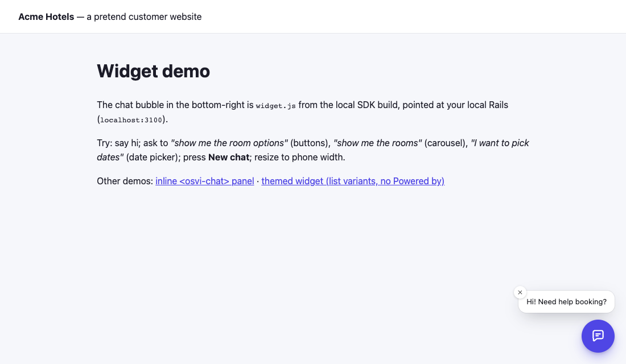The height and width of the screenshot is (364, 626).
Task: Click the bold "New chat" text
Action: tap(229, 157)
